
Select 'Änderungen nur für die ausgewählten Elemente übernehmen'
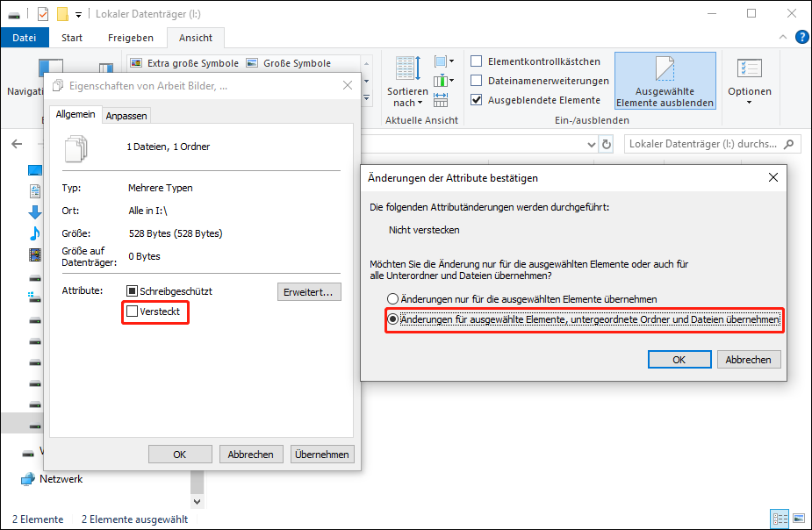(x=392, y=298)
